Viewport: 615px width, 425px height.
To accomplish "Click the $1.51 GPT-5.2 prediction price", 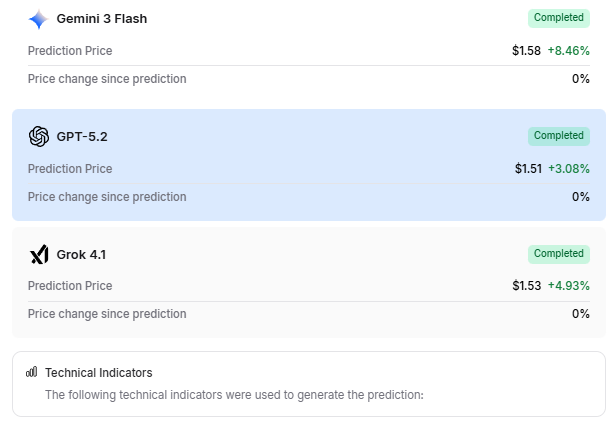I will [x=528, y=169].
